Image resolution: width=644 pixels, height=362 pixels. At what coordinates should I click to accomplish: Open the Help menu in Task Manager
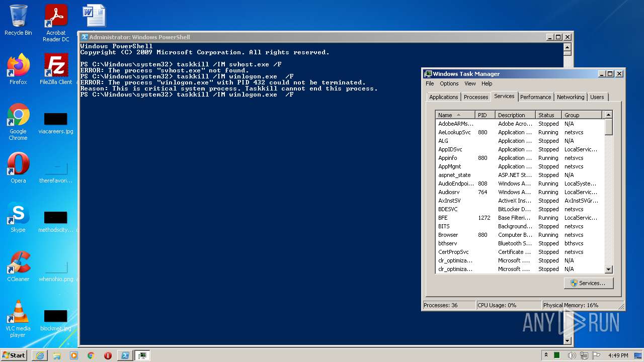pos(487,83)
